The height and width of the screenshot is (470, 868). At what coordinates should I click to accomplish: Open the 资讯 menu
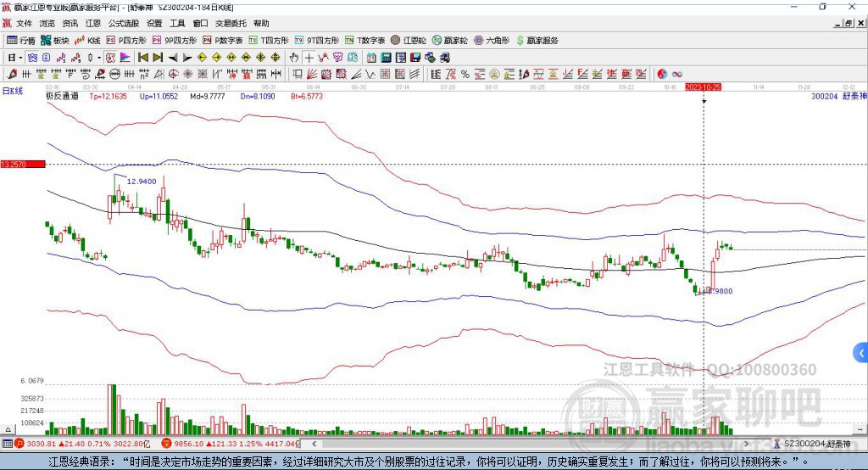pyautogui.click(x=70, y=23)
